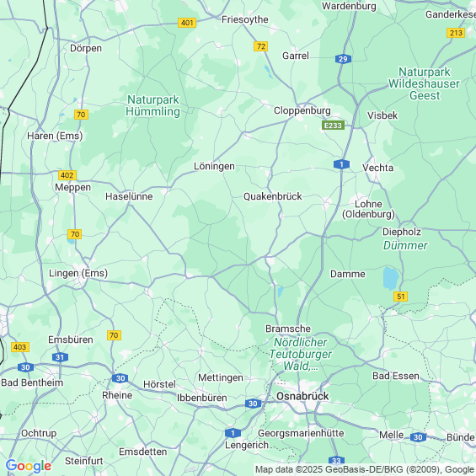Click the 51 road shield near Dümmer
Image resolution: width=476 pixels, height=476 pixels.
(x=400, y=297)
